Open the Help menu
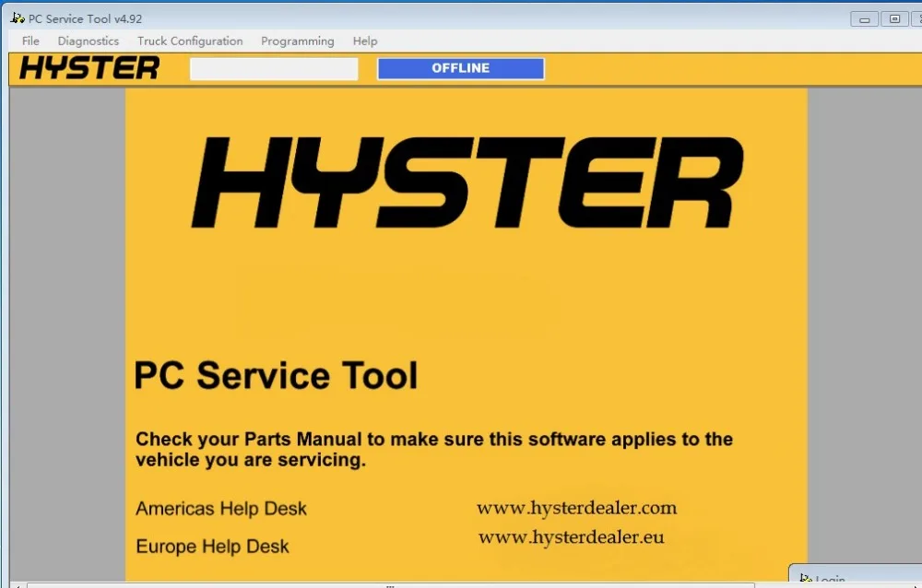The width and height of the screenshot is (922, 588). click(365, 41)
